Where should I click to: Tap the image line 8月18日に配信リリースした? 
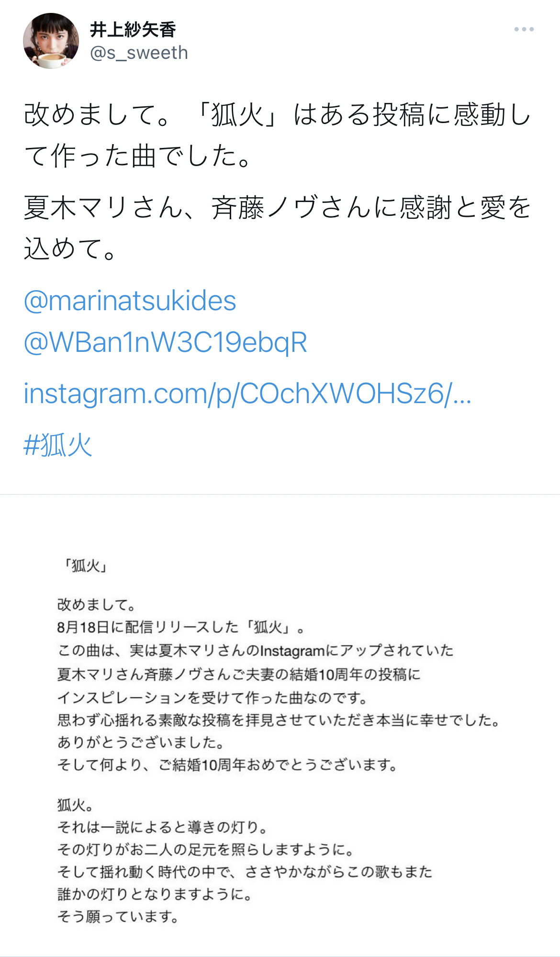click(x=181, y=627)
